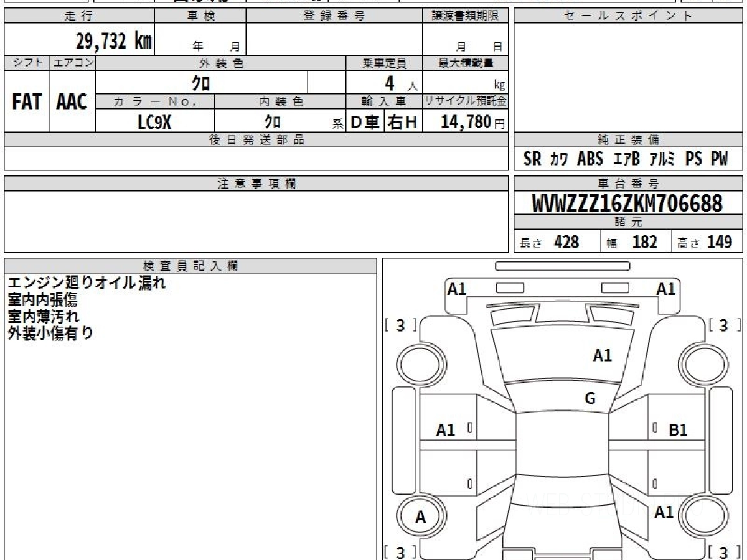Click the エアコン header cell
747x560 pixels.
coord(73,63)
